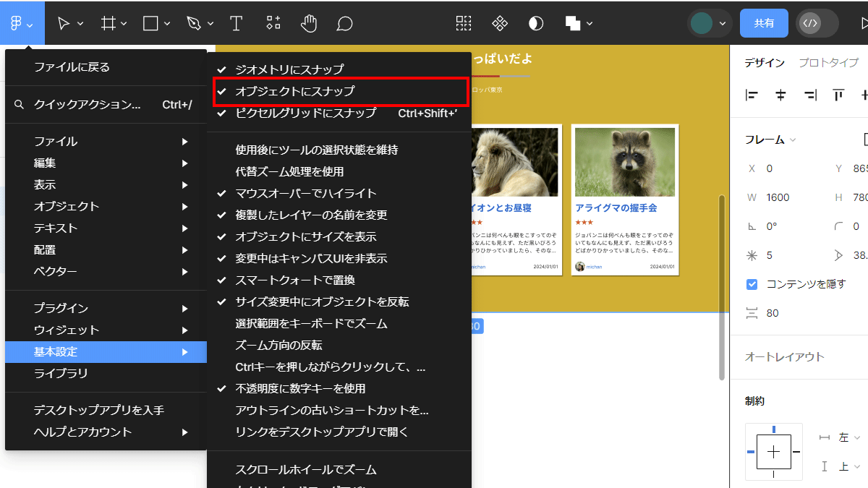Select the Pen tool
Viewport: 868px width, 488px height.
coord(193,23)
